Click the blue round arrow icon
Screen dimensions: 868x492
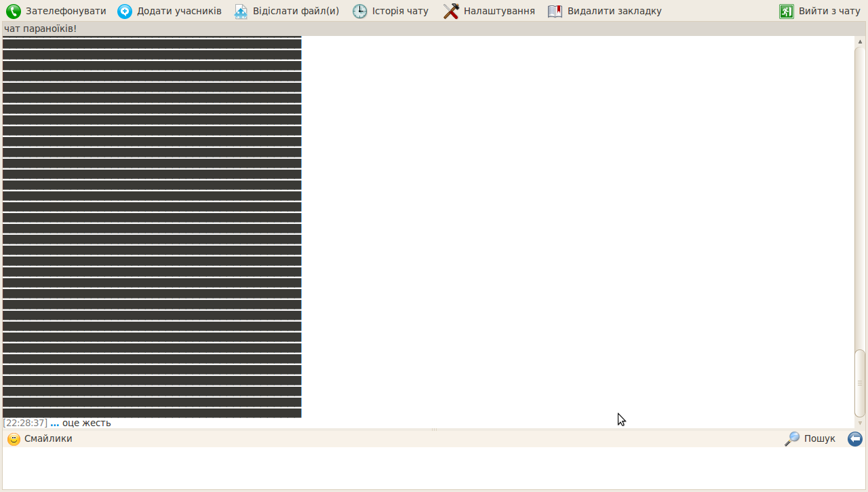point(855,439)
